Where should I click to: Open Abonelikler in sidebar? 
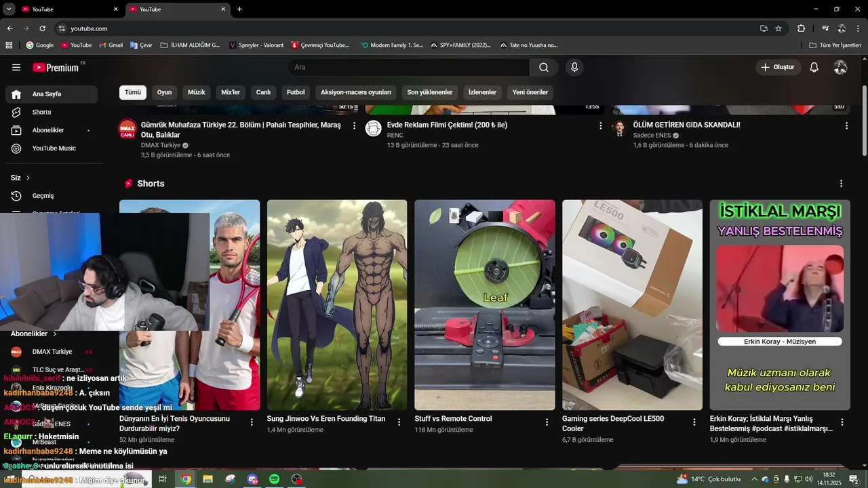pyautogui.click(x=52, y=130)
